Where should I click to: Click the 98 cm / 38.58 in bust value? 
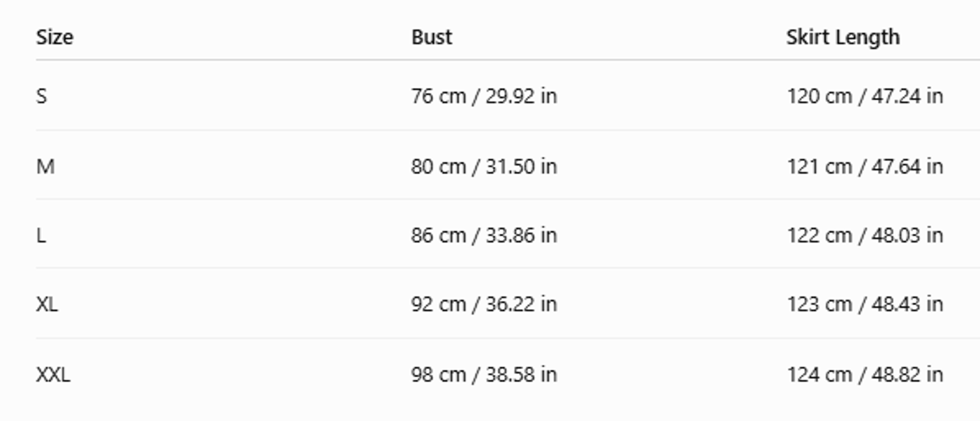click(484, 375)
